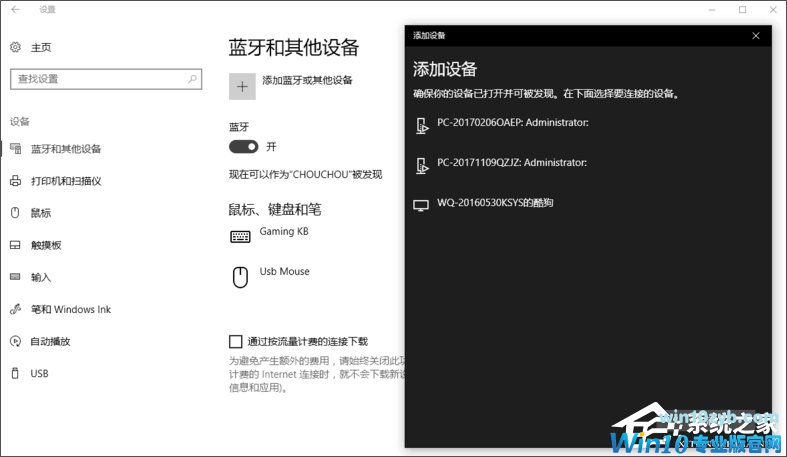Open 触摸板 settings page
787x457 pixels.
pyautogui.click(x=46, y=245)
